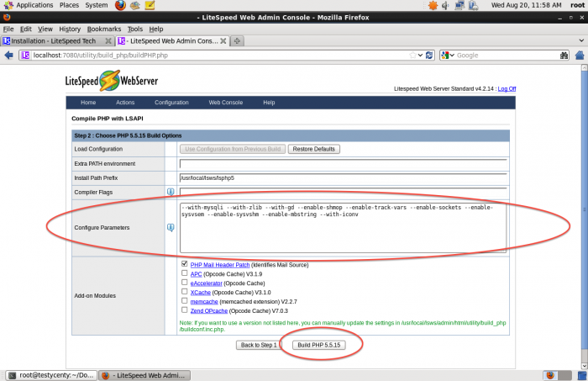Log Off from the admin console

[507, 88]
